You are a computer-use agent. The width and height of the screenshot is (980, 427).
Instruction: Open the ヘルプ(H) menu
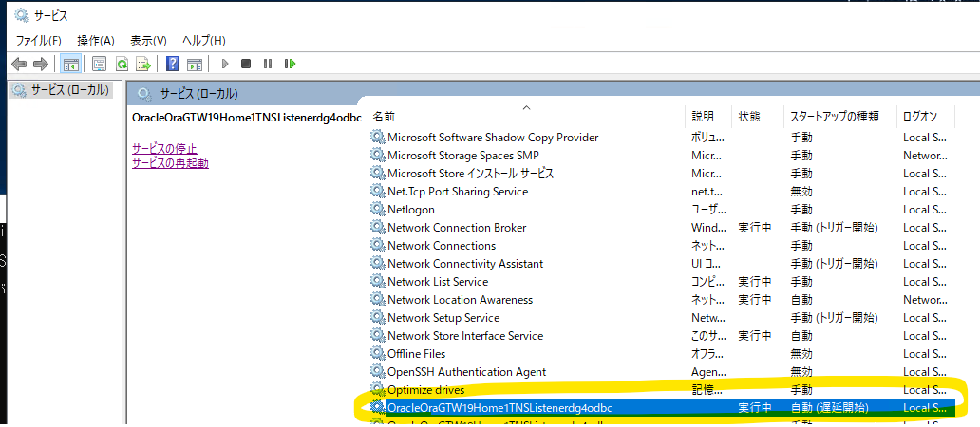204,41
